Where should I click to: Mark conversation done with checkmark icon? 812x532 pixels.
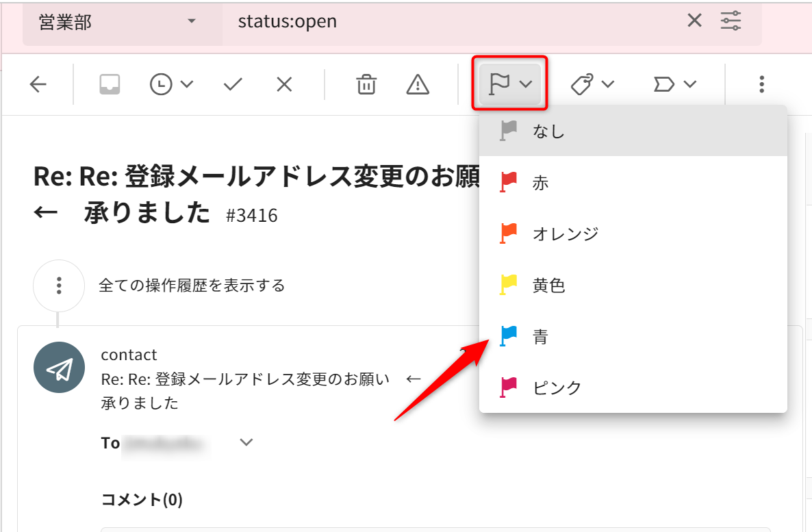(233, 84)
